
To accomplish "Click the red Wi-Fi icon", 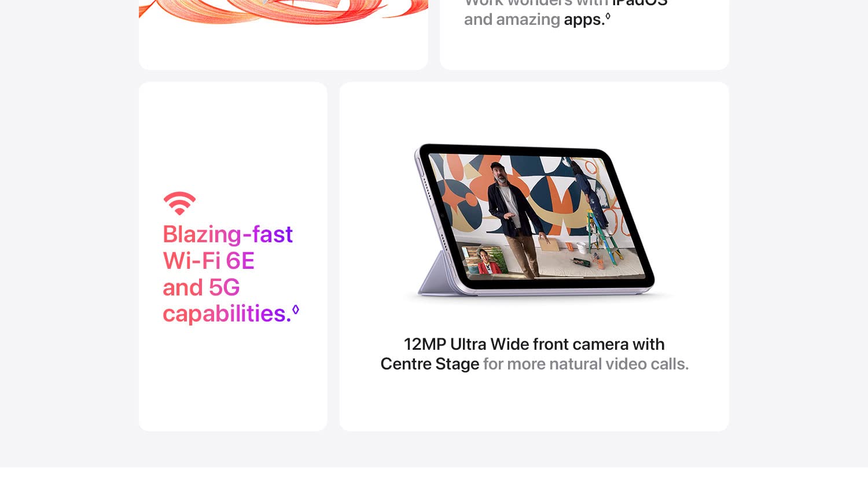I will pos(179,204).
